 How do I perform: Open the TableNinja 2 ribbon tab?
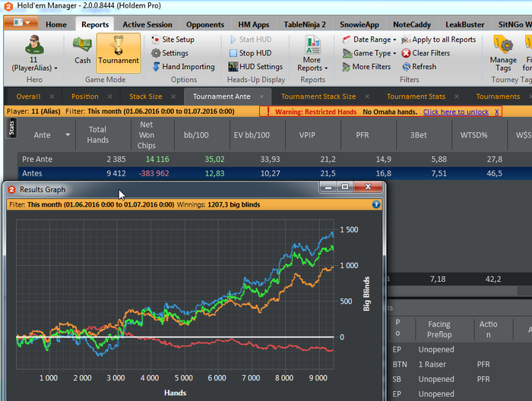[x=305, y=25]
